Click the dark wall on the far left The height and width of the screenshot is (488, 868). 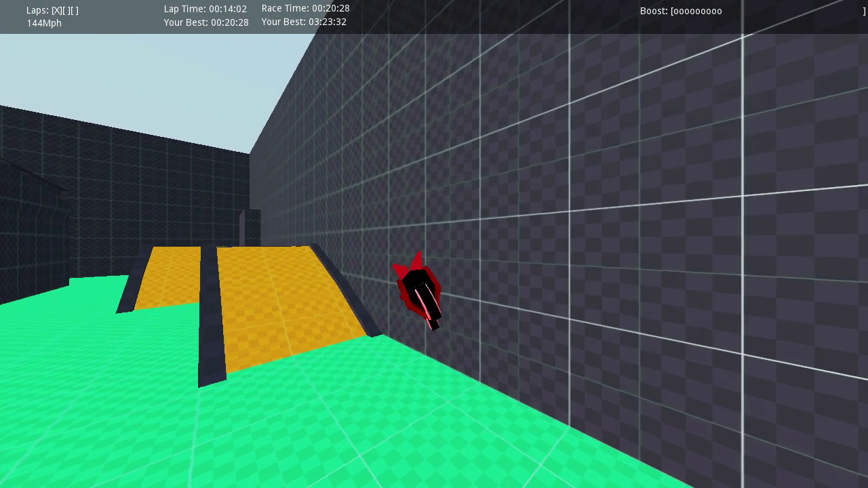[34, 224]
